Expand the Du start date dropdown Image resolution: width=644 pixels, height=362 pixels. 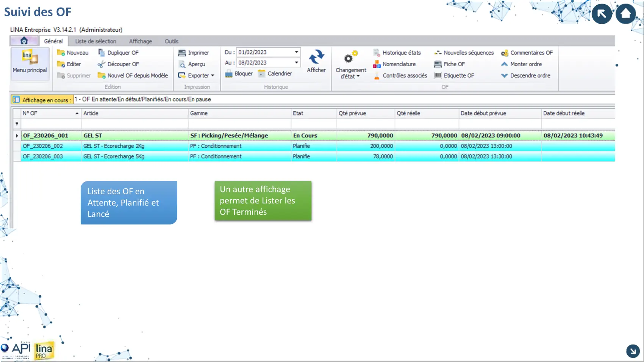point(296,52)
